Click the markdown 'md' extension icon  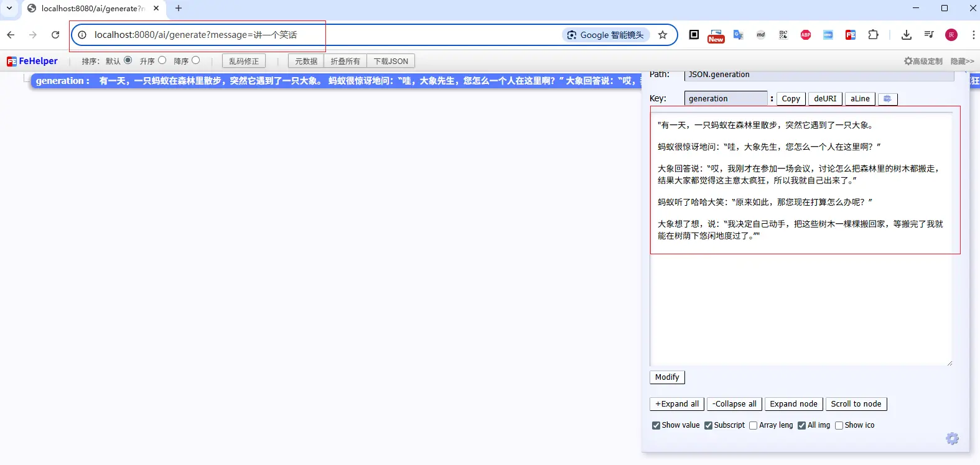tap(760, 35)
